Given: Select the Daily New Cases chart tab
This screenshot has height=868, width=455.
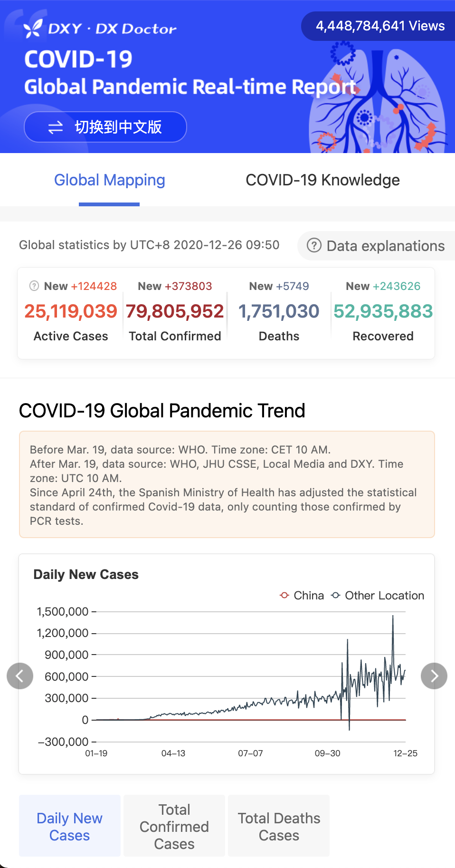Looking at the screenshot, I should (x=69, y=826).
